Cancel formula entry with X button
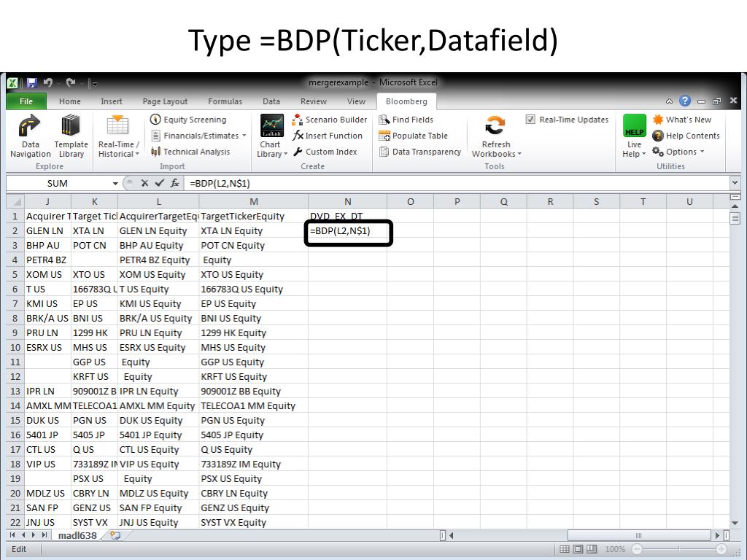The height and width of the screenshot is (560, 747). point(144,183)
